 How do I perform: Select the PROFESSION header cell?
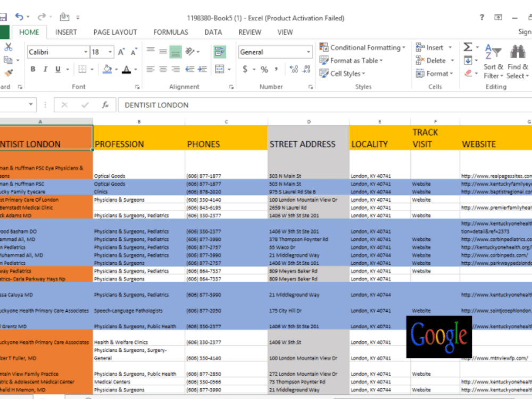click(x=139, y=137)
